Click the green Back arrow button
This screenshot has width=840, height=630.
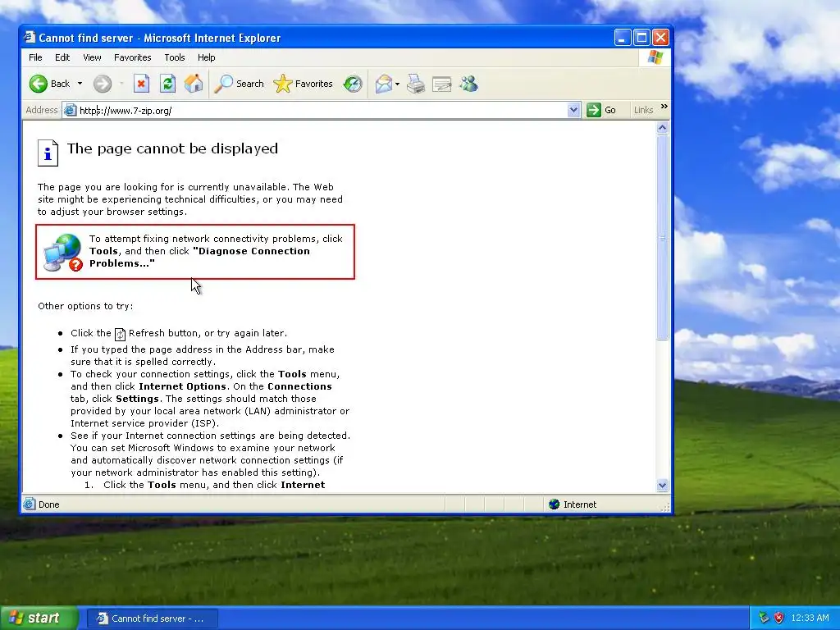(39, 84)
